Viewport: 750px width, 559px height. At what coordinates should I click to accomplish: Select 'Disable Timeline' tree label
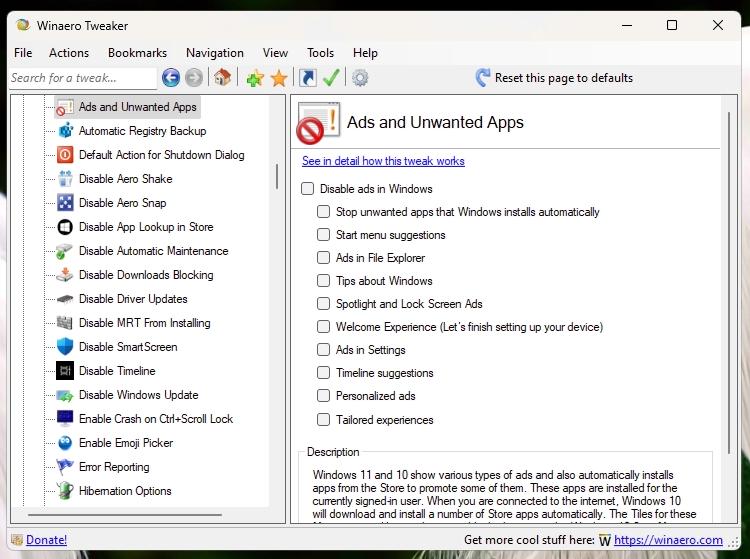coord(117,371)
